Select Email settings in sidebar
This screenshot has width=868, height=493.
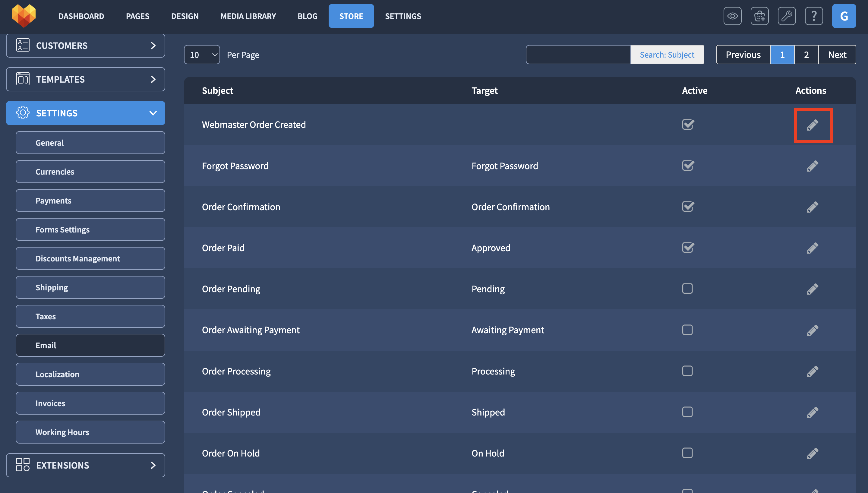click(90, 345)
